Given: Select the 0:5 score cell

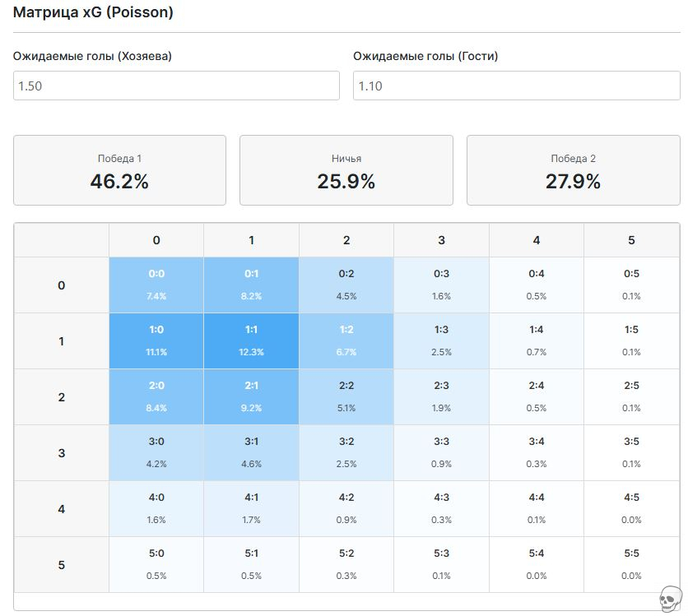Looking at the screenshot, I should [x=631, y=285].
